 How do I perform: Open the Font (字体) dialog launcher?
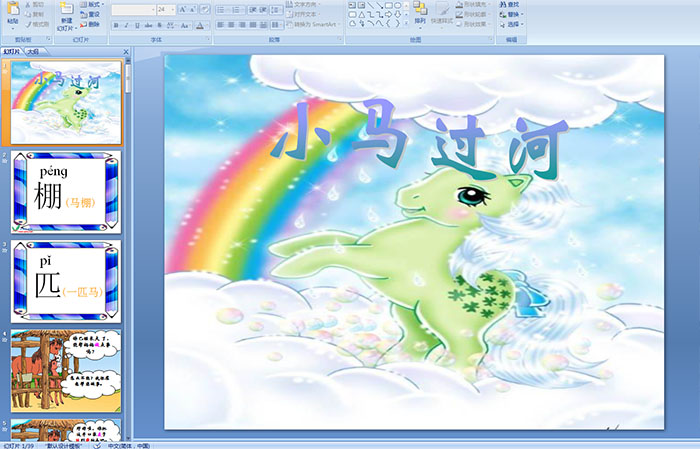208,40
